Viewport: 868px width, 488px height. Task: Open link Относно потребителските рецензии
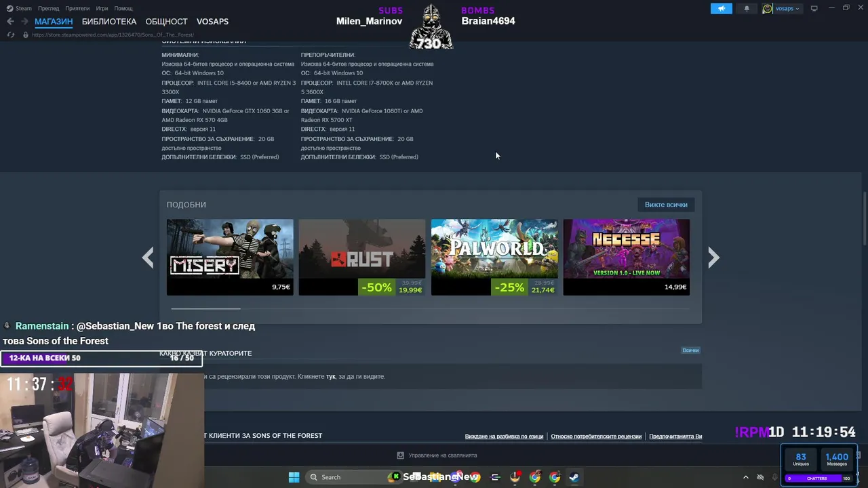tap(596, 436)
